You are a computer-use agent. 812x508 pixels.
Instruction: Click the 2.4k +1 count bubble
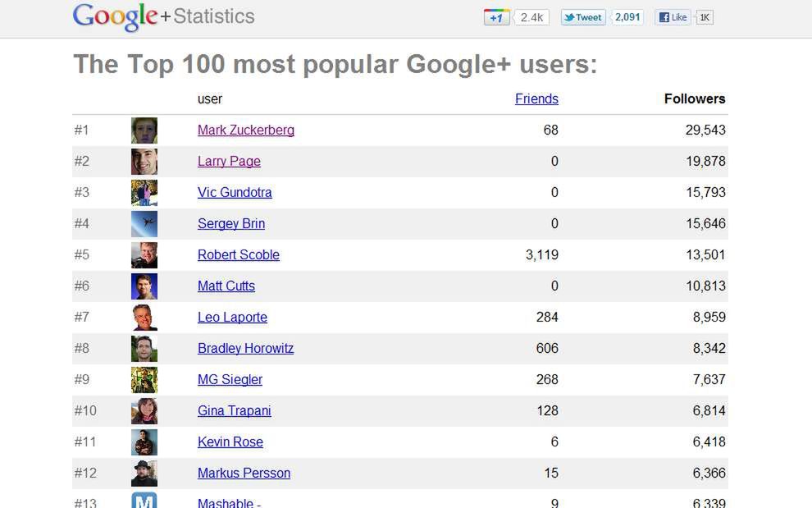[531, 17]
